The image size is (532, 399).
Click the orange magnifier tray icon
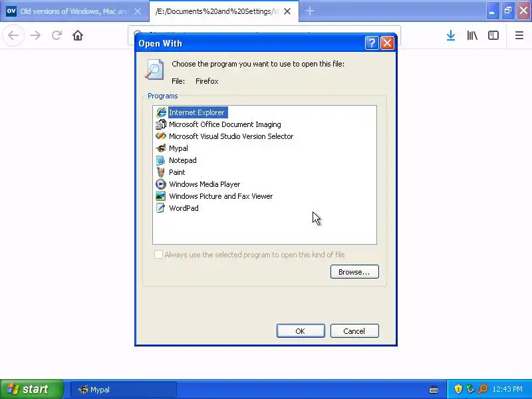pyautogui.click(x=483, y=389)
